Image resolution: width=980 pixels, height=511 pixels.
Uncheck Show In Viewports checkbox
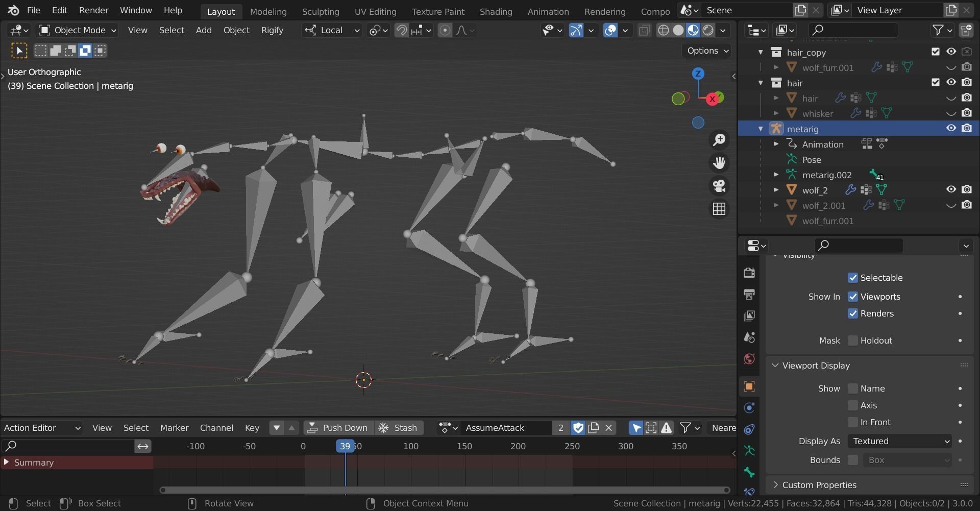tap(853, 297)
